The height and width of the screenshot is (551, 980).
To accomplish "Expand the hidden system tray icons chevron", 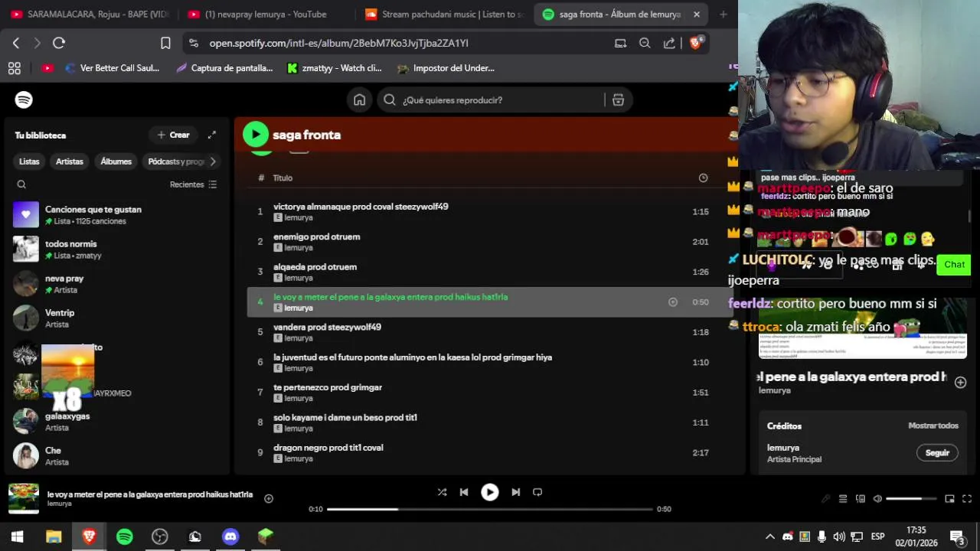I will tap(770, 536).
